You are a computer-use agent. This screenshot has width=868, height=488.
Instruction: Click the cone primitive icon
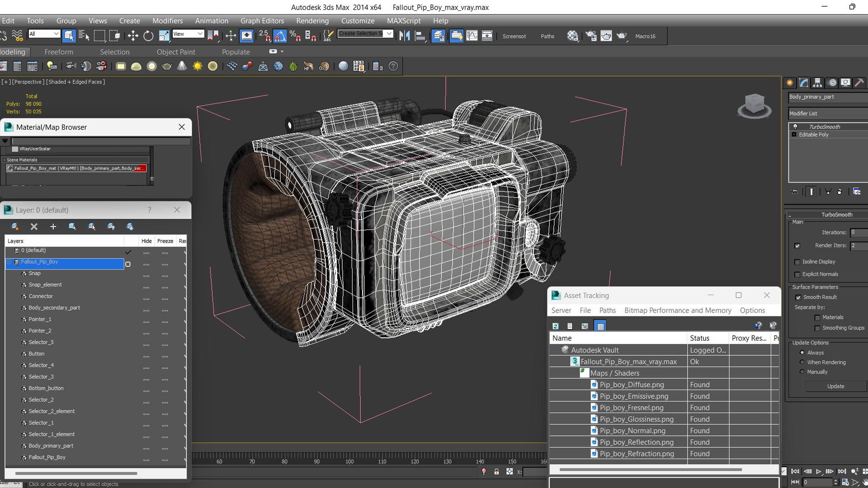tap(182, 66)
